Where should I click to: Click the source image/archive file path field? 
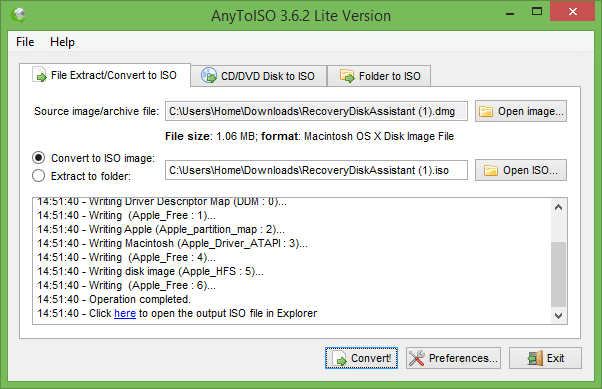tap(316, 111)
